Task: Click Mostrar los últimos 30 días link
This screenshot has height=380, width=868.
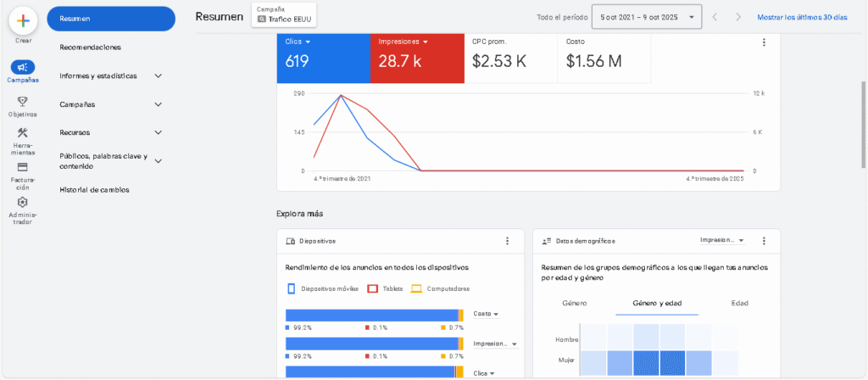Action: coord(802,17)
